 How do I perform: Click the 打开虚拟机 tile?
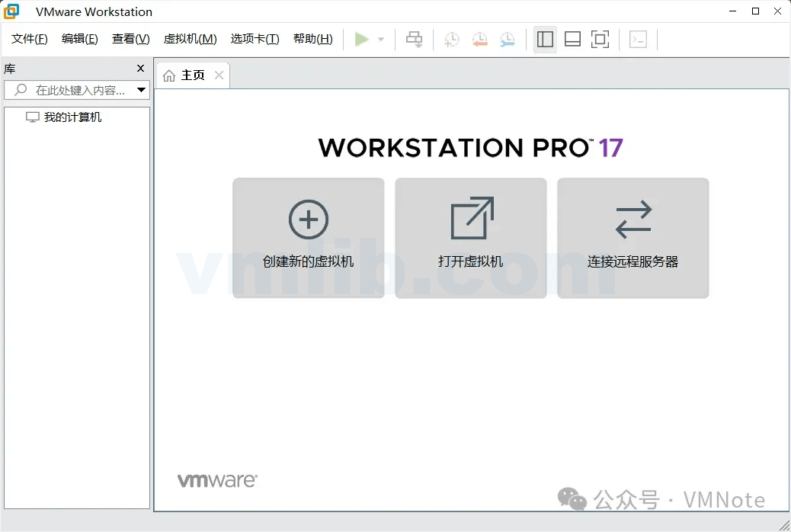point(470,237)
